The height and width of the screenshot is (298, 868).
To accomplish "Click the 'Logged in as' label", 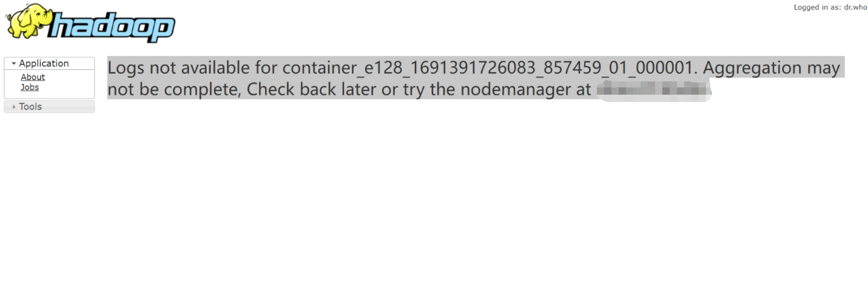I will point(817,7).
